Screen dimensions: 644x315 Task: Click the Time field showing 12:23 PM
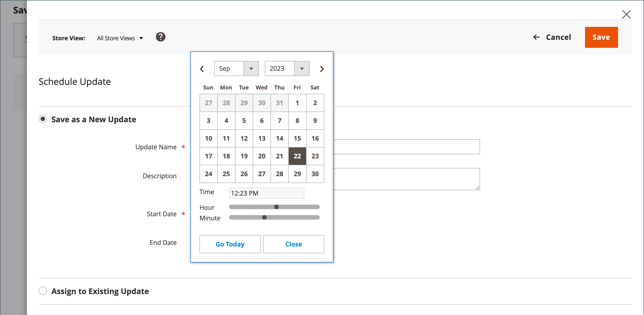(266, 193)
